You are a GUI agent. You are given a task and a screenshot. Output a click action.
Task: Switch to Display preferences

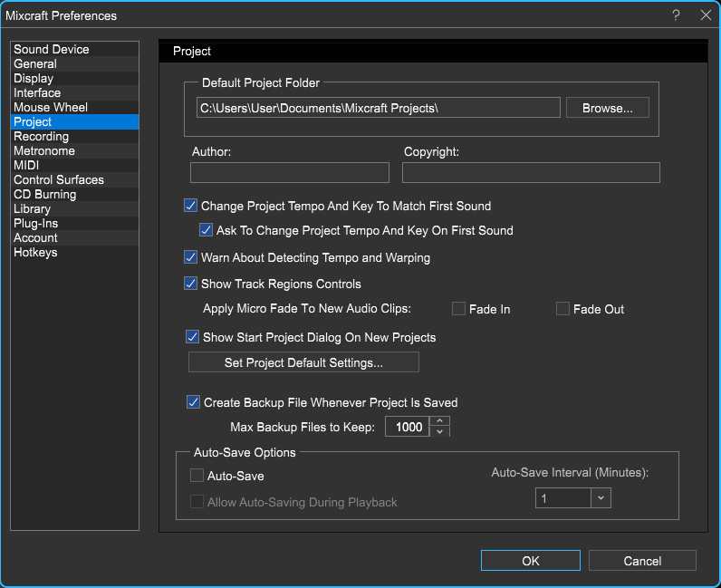[x=74, y=78]
